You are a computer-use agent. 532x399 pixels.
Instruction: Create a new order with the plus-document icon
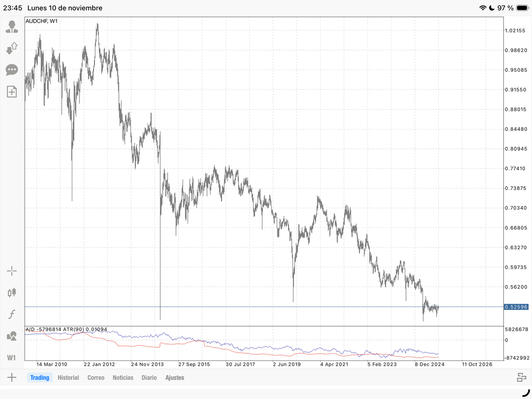coord(12,92)
